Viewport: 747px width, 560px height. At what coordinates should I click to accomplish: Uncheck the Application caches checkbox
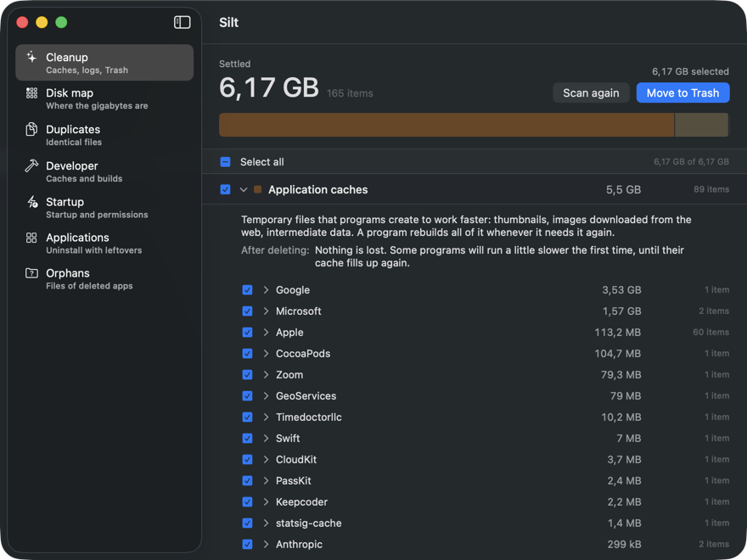[225, 189]
